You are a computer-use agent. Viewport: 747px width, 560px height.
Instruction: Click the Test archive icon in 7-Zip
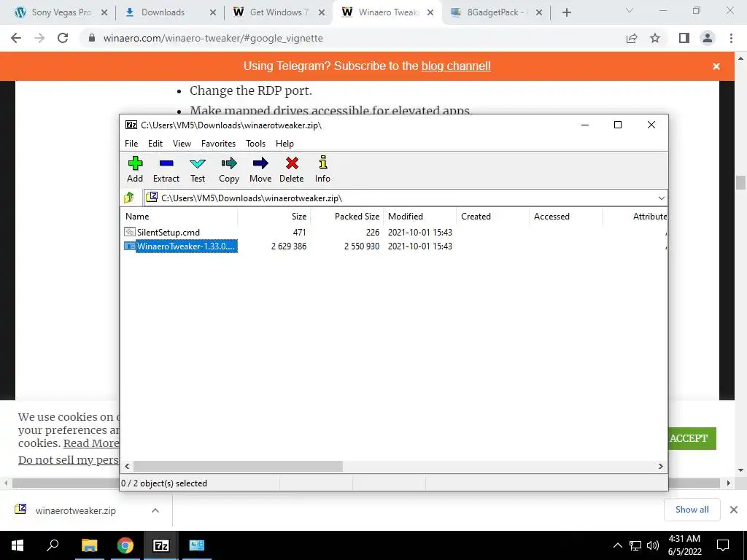pyautogui.click(x=197, y=164)
